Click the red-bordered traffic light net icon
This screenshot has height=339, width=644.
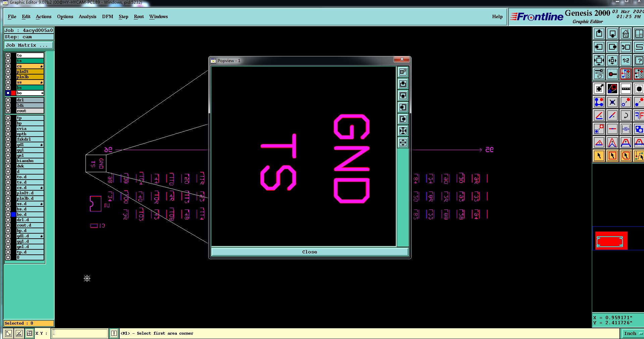click(626, 74)
